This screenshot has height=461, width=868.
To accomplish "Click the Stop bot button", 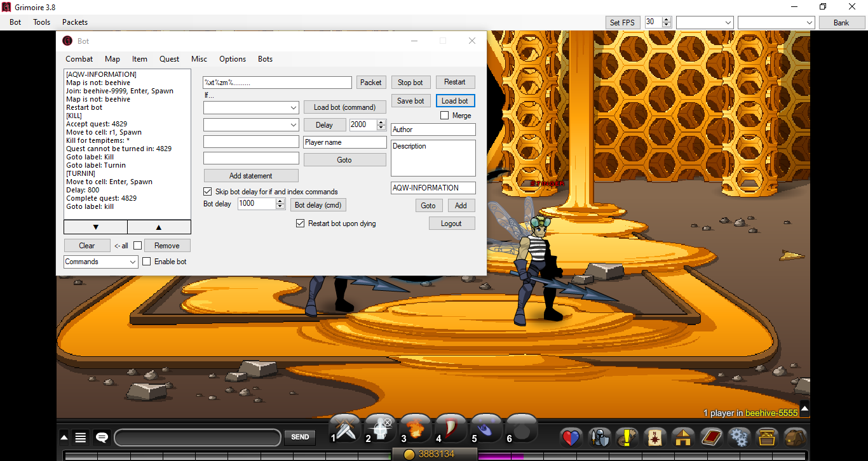I will [410, 83].
